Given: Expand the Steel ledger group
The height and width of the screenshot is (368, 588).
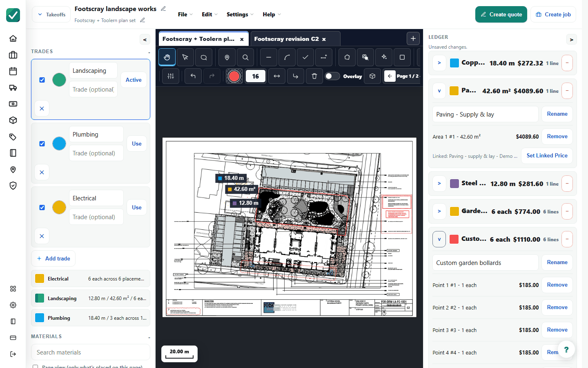Looking at the screenshot, I should (x=439, y=184).
